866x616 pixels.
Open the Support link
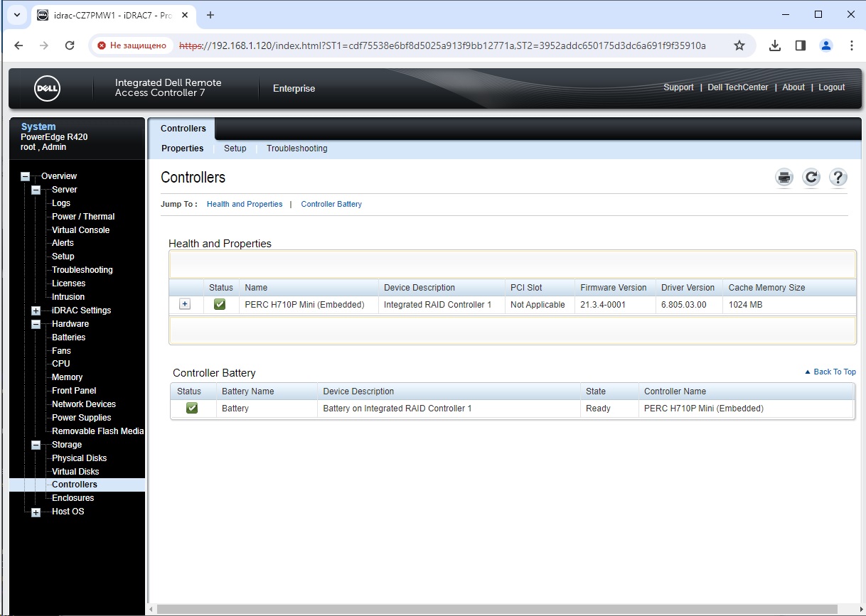point(678,87)
